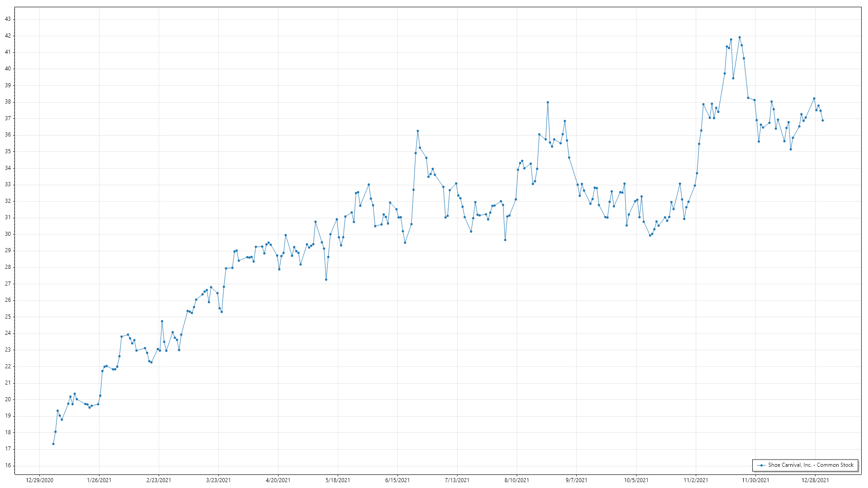Click the May low point near 27
868x488 pixels.
[x=326, y=280]
